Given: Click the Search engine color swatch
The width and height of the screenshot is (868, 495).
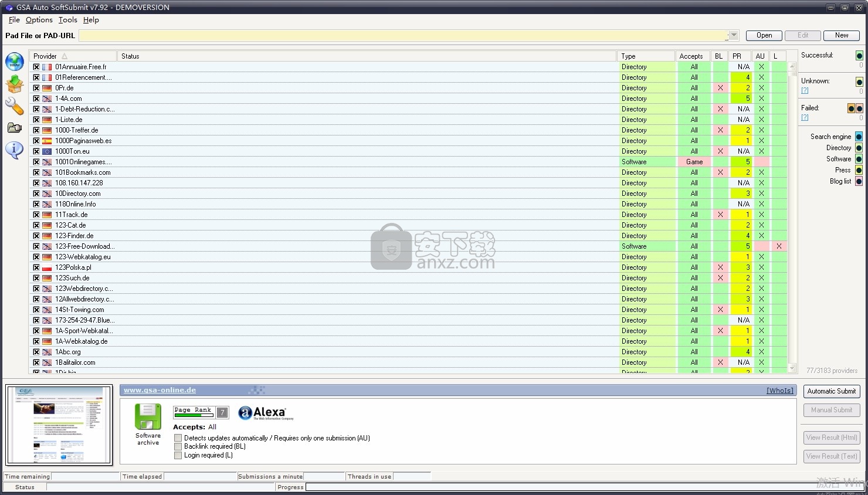Looking at the screenshot, I should pos(859,137).
